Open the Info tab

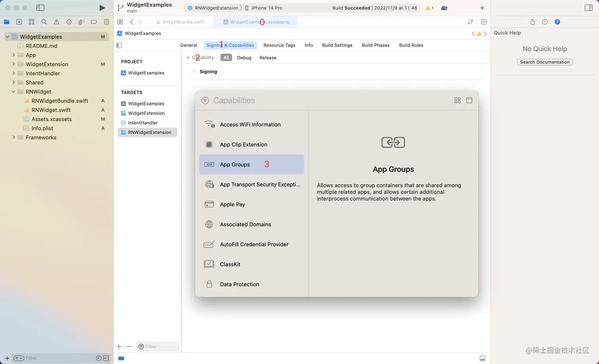(x=309, y=45)
